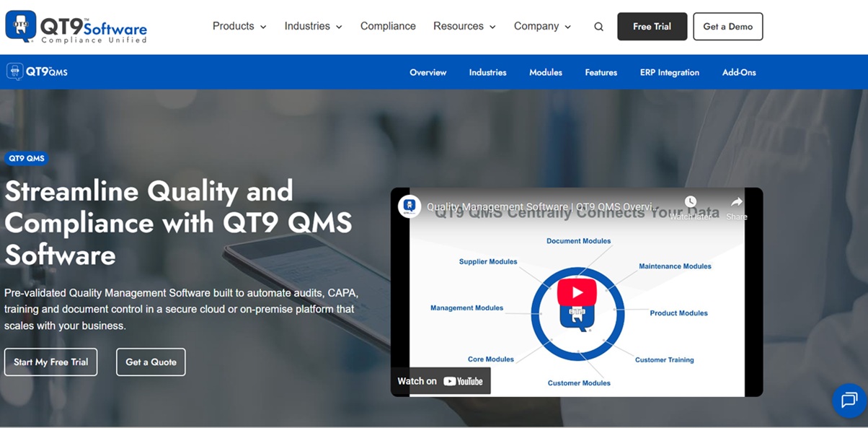Expand the Products dropdown menu
868x428 pixels.
tap(239, 26)
